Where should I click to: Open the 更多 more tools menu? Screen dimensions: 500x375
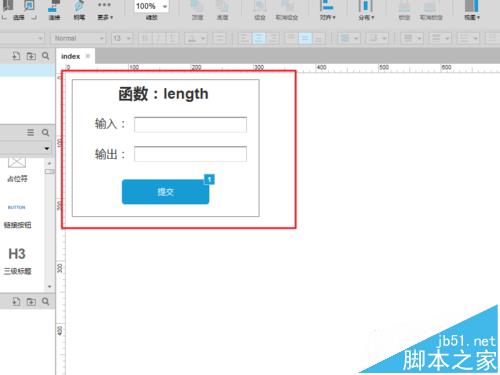coord(105,10)
